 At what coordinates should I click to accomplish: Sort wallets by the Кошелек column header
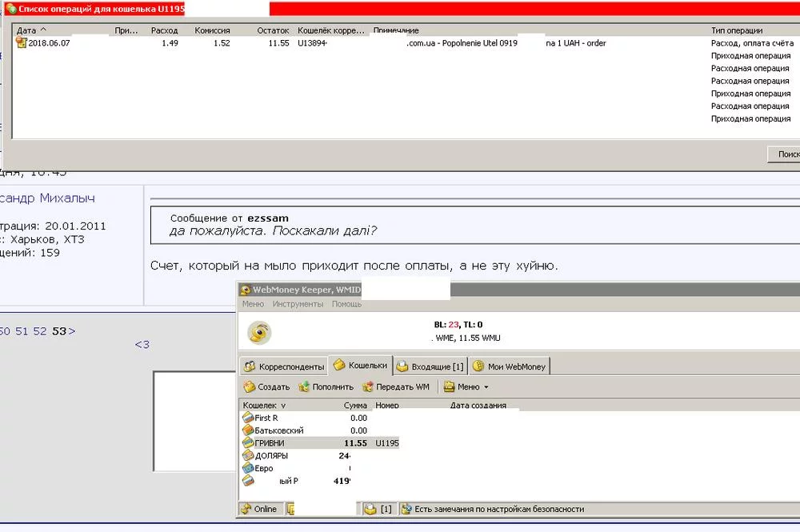pos(264,406)
